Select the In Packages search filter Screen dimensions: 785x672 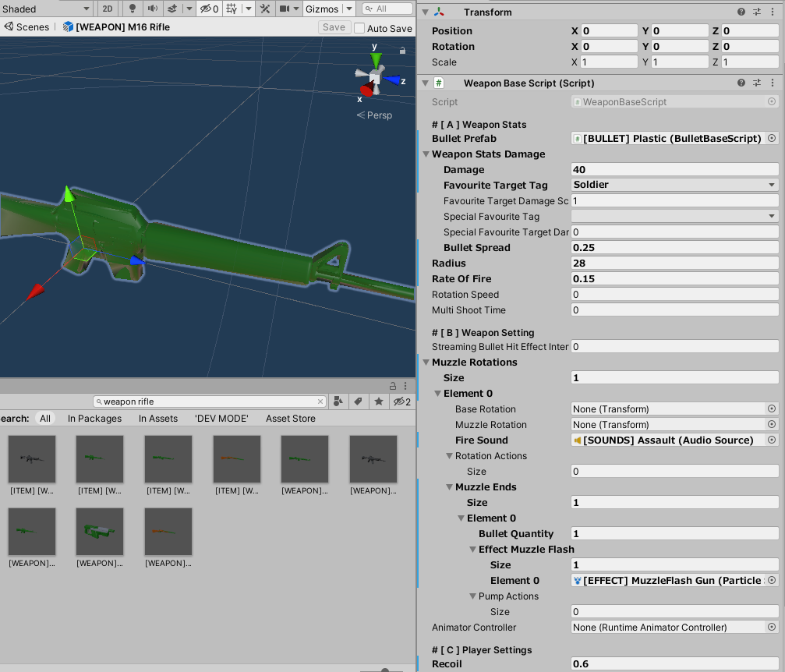[94, 419]
